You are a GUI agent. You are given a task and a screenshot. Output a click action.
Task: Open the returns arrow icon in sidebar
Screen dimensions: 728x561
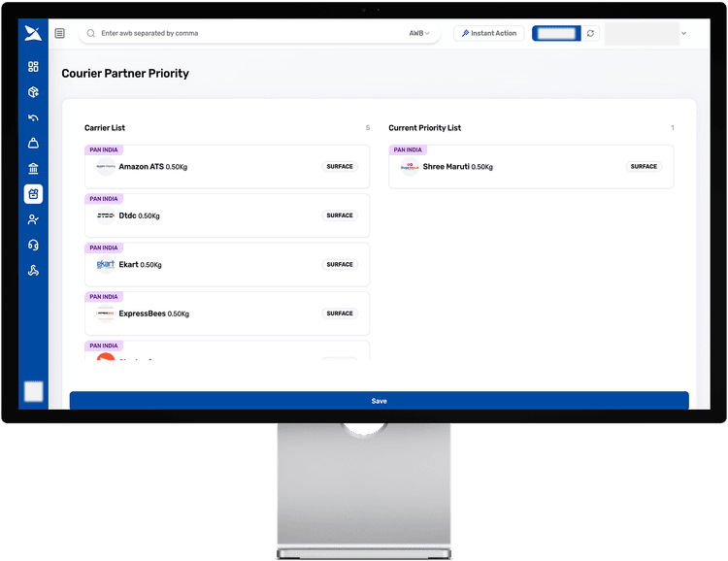pos(33,118)
